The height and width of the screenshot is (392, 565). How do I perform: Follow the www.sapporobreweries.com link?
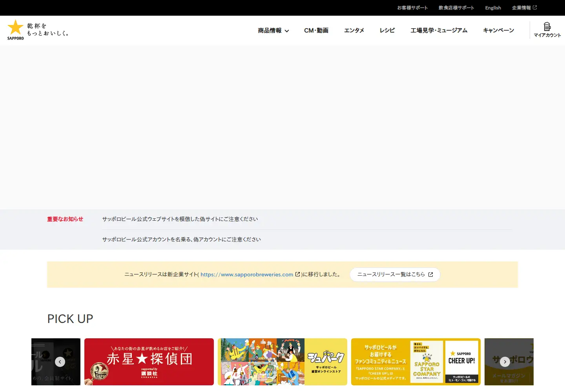coord(247,274)
